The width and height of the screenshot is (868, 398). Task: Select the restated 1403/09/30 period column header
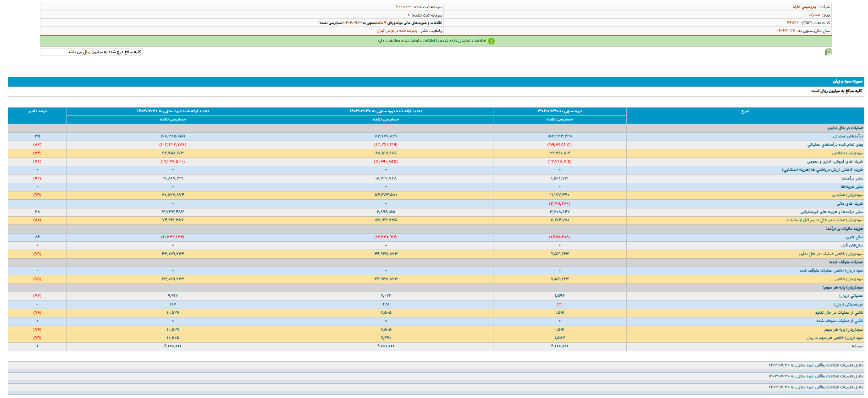tap(386, 111)
